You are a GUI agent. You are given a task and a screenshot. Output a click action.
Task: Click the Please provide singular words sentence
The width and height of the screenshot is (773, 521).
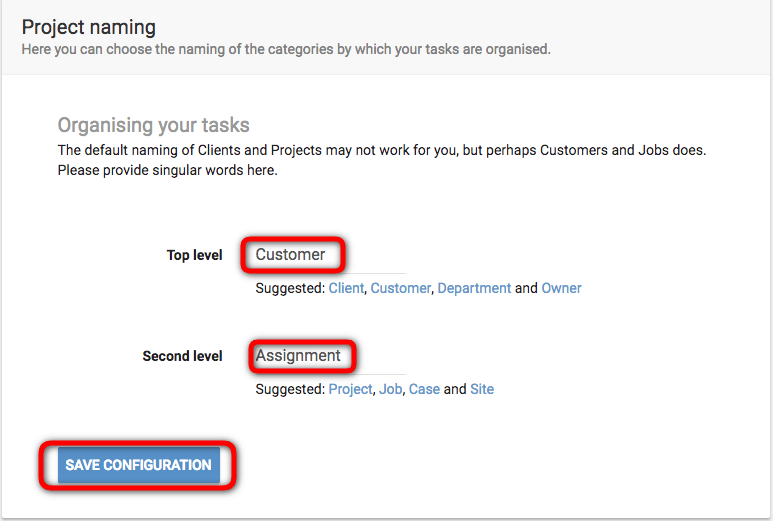tap(168, 170)
